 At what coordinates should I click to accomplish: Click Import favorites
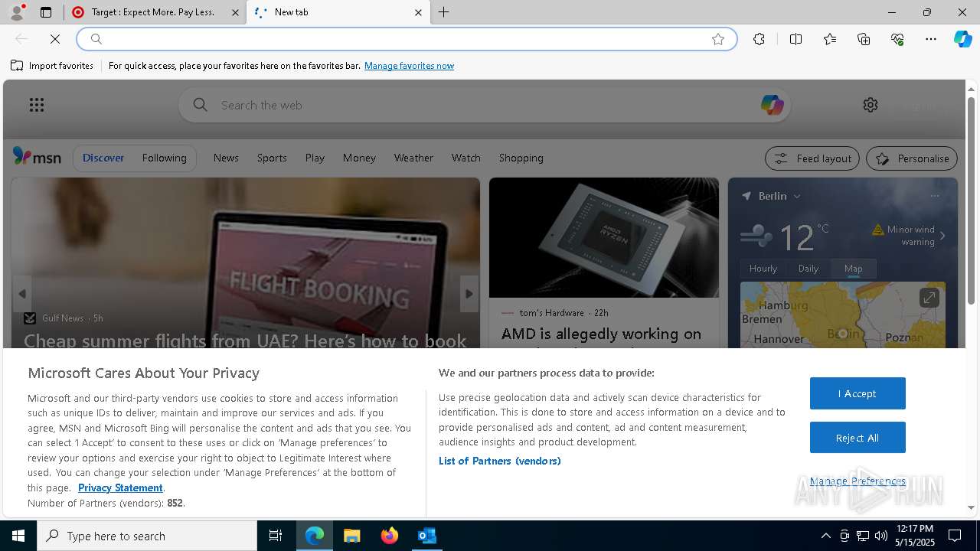pos(52,66)
